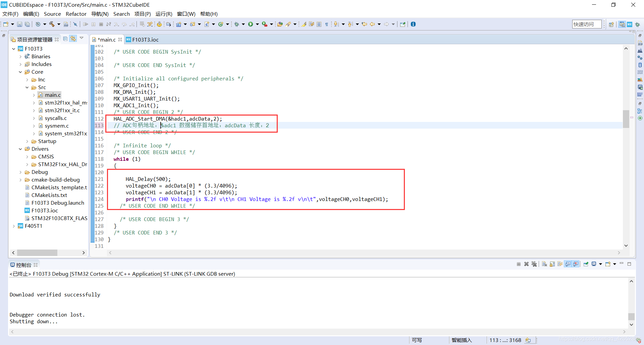Save all files with the Save All icon
The image size is (644, 345).
(x=28, y=24)
